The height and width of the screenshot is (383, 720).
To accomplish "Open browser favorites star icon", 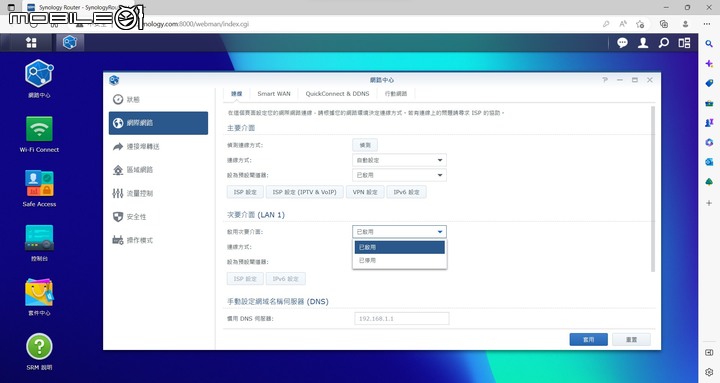I will click(640, 24).
